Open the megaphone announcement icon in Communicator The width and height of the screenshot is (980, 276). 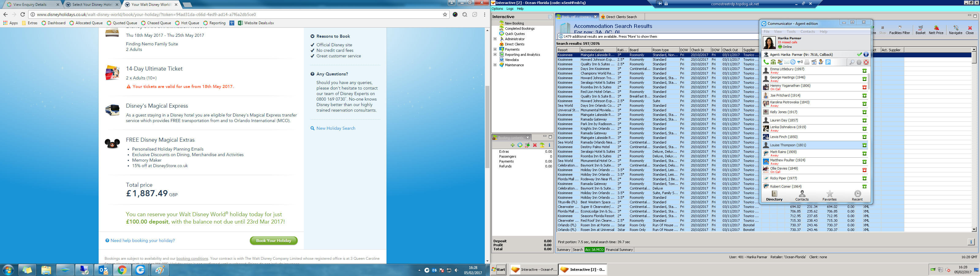coord(800,62)
